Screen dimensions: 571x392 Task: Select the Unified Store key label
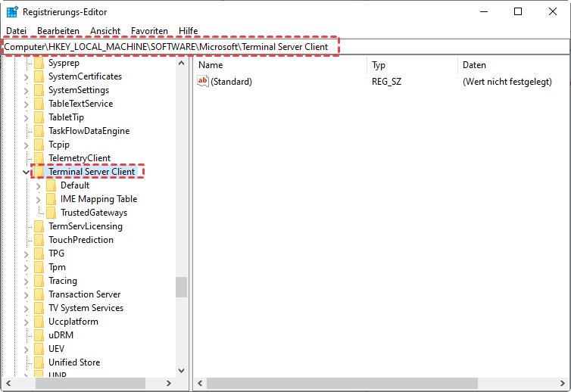click(74, 362)
